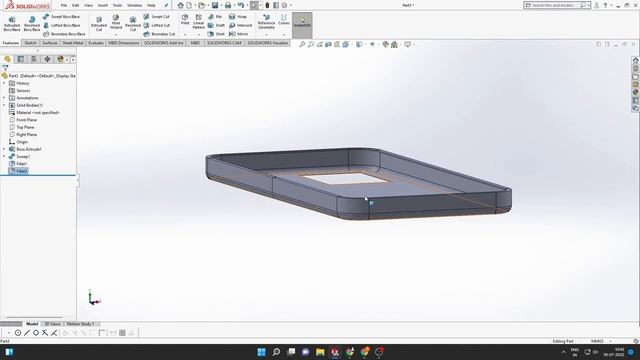Click the Extruded Cut tool
This screenshot has height=360, width=640.
pos(99,24)
